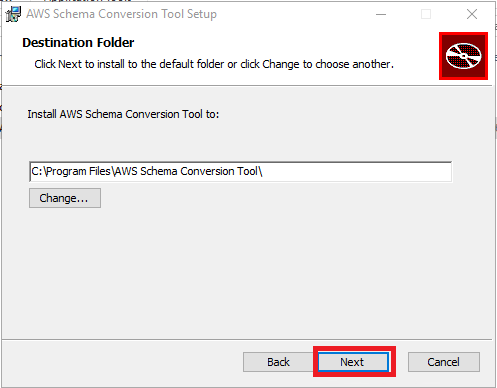Click the window title 'AWS Schema Conversion Tool Setup'
This screenshot has width=497, height=388.
(121, 14)
